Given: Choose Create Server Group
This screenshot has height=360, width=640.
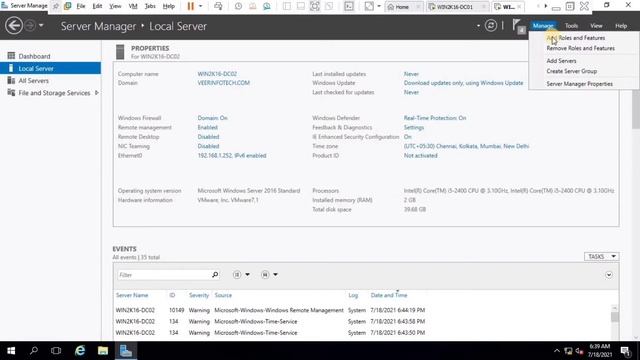Looking at the screenshot, I should 571,71.
